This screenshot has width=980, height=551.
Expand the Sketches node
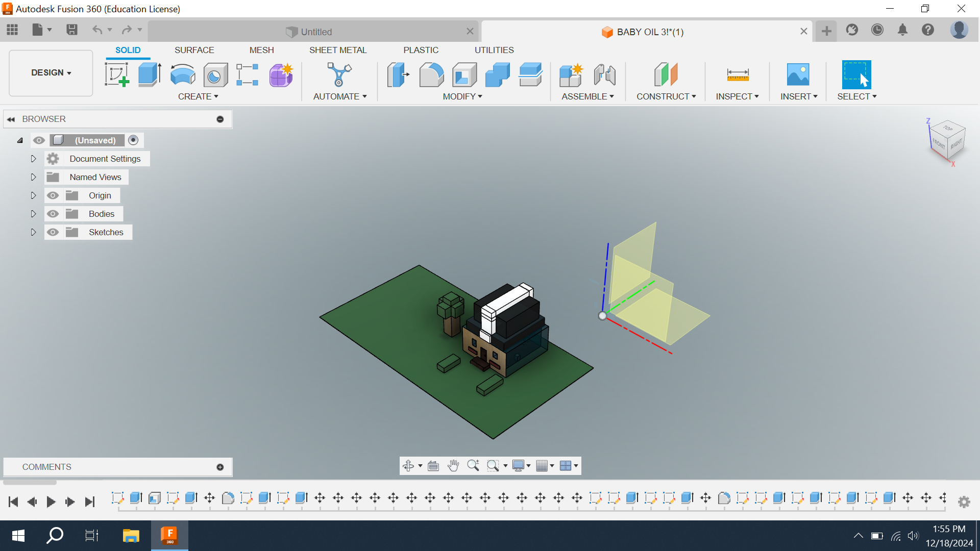coord(33,232)
